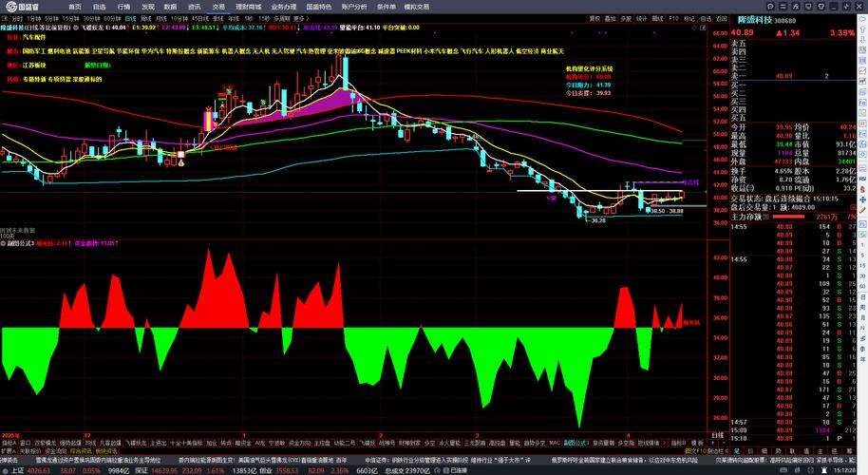Click the panel icon left of 分时 tab
The height and width of the screenshot is (475, 868).
[x=5, y=18]
